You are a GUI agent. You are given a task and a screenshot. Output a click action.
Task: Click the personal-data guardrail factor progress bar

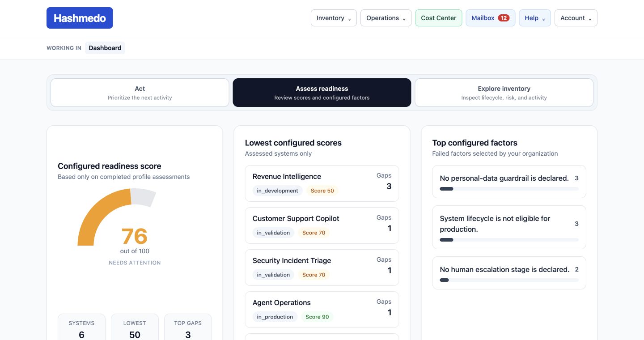tap(509, 189)
